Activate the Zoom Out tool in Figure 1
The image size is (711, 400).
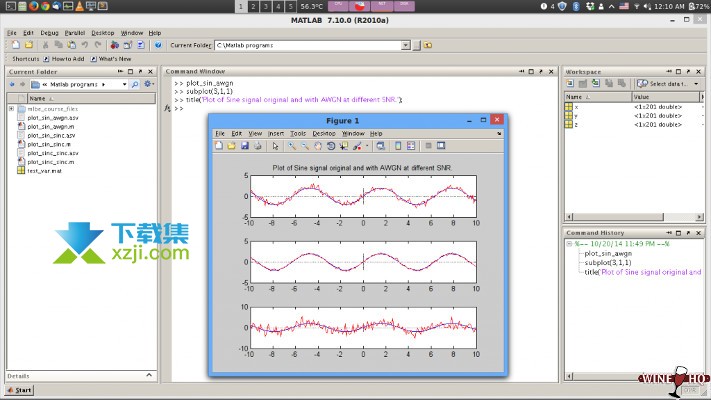tap(305, 146)
